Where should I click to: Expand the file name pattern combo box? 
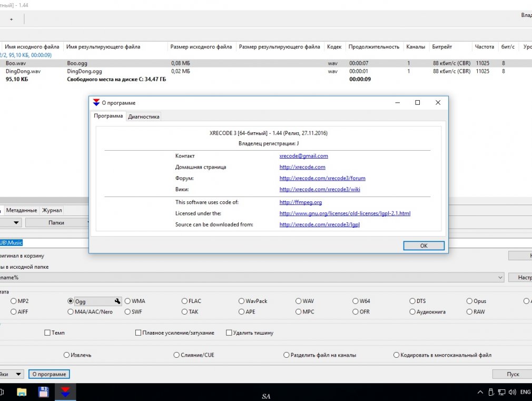[500, 277]
